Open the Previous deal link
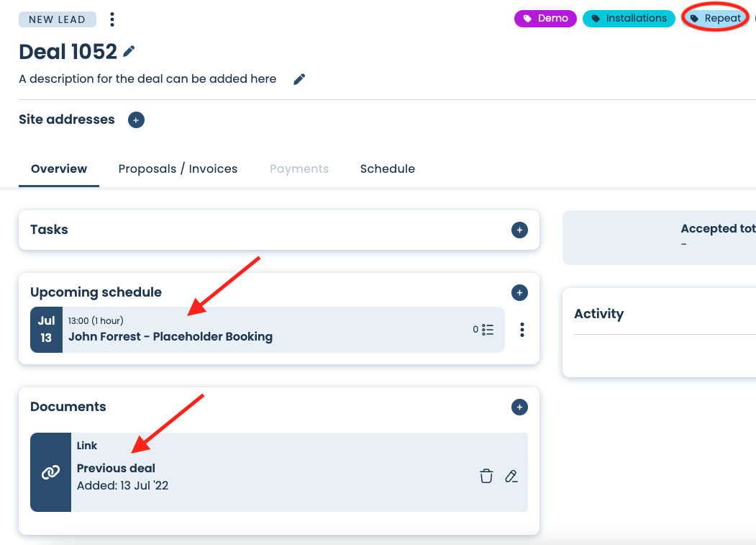Viewport: 756px width, 545px height. [116, 468]
